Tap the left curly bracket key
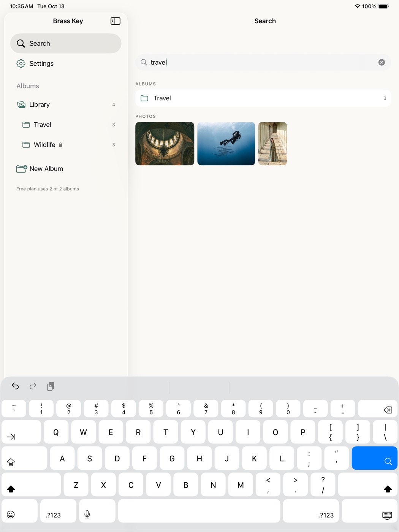This screenshot has height=532, width=399. pyautogui.click(x=330, y=432)
